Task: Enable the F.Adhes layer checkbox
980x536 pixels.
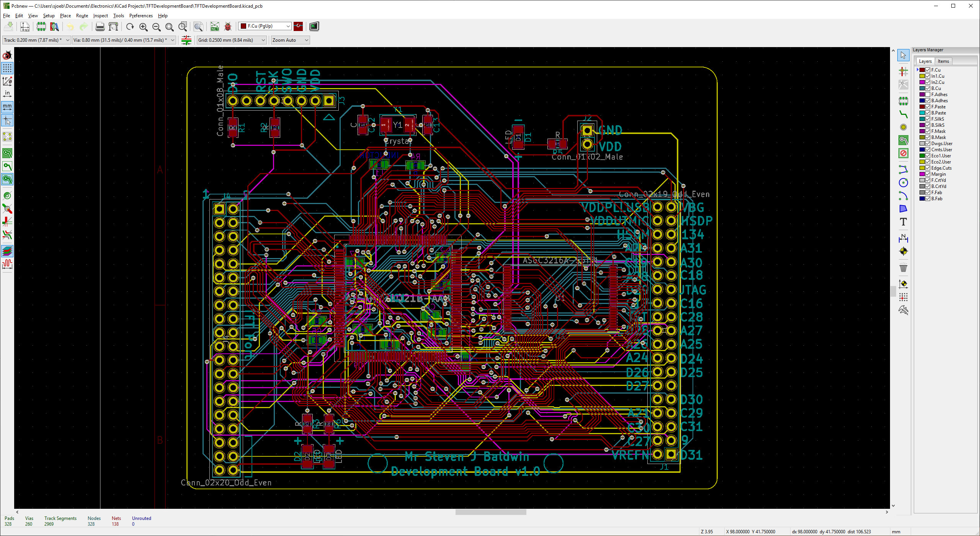Action: pos(928,95)
